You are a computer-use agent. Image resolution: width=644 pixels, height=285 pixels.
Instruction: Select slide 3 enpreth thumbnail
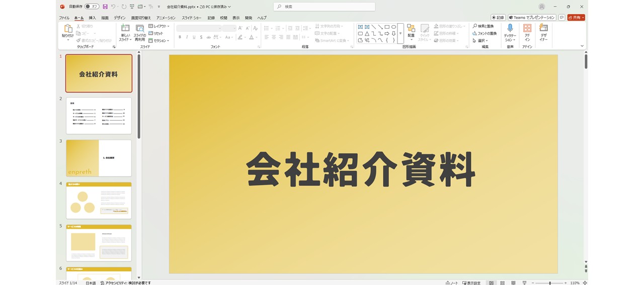coord(99,158)
